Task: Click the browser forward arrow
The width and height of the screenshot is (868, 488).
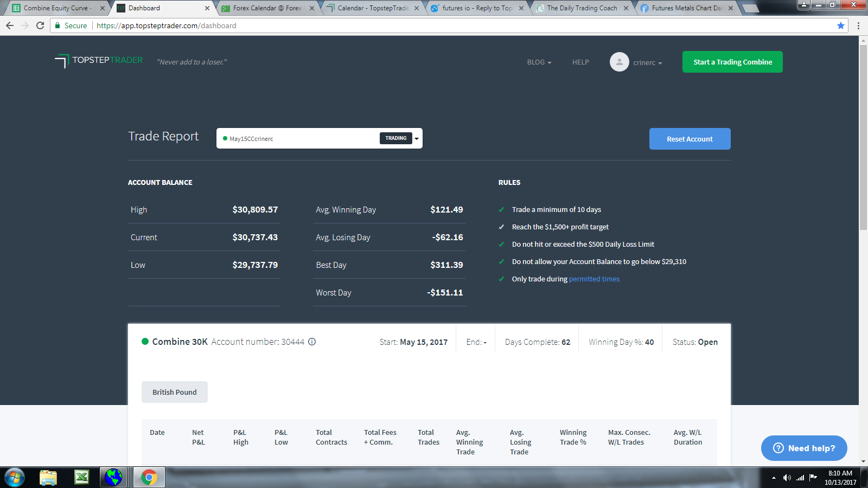Action: coord(25,25)
